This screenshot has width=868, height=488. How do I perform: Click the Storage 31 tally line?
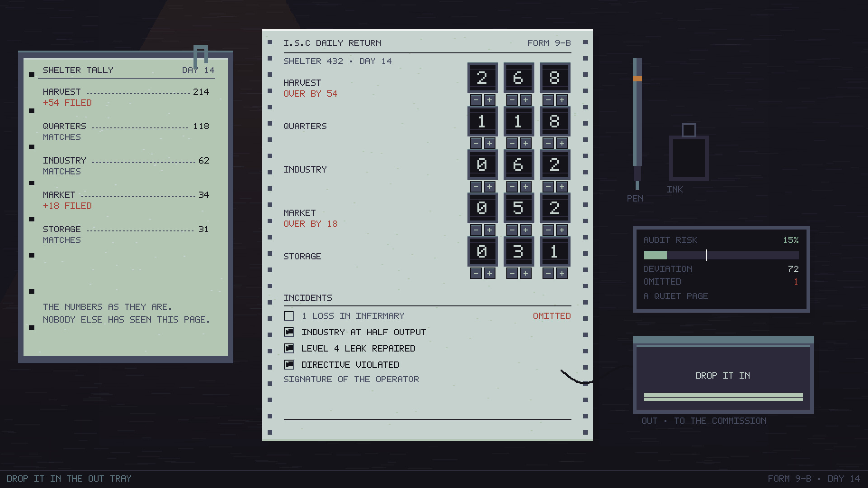click(126, 229)
